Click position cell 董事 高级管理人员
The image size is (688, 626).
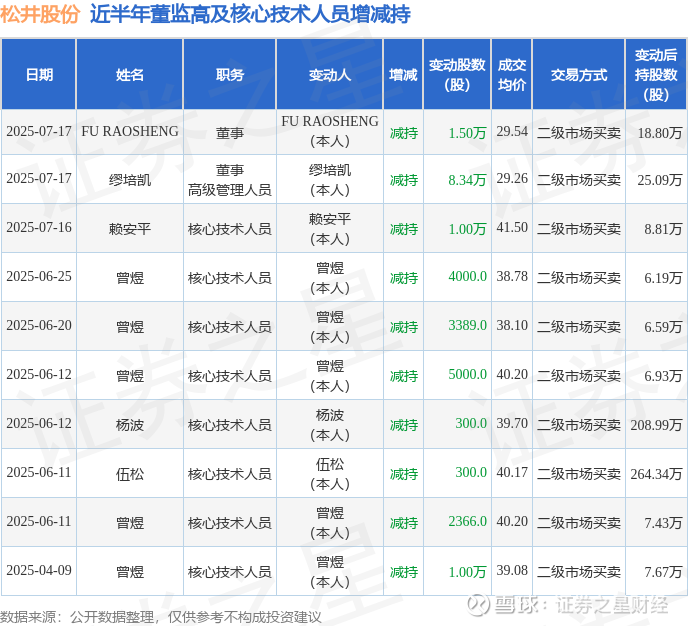[229, 180]
